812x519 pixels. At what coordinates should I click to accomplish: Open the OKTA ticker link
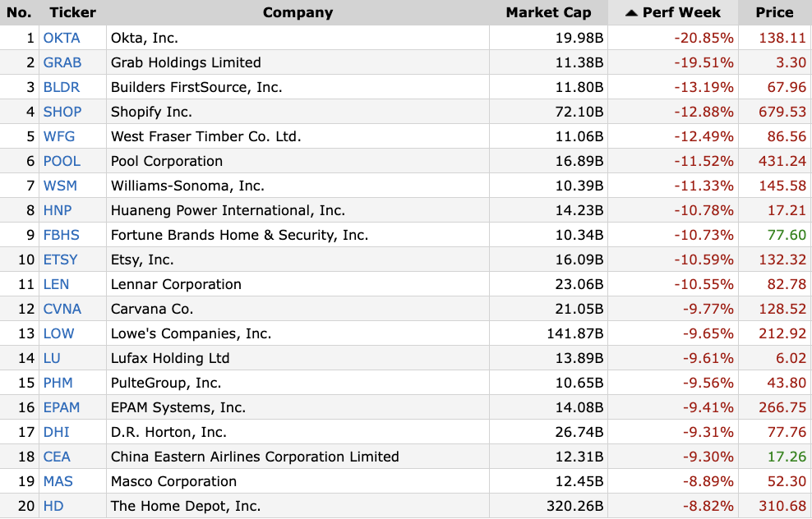pos(62,38)
